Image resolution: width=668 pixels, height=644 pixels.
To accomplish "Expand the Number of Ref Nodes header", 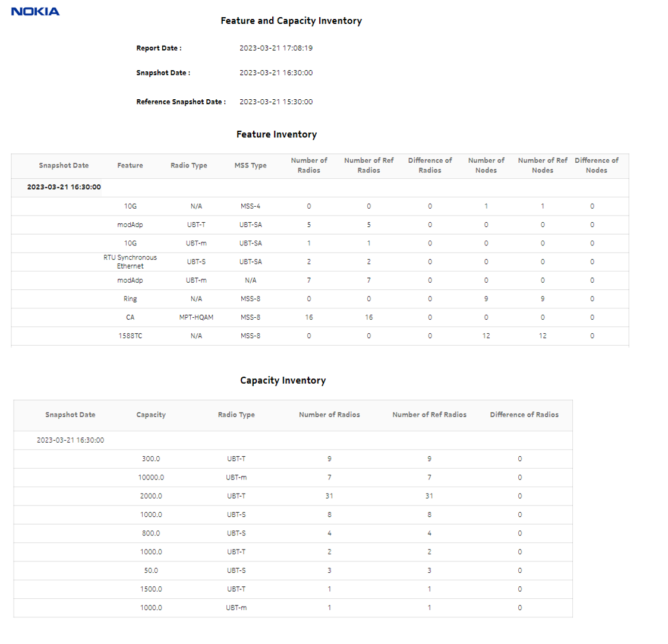I will (542, 165).
